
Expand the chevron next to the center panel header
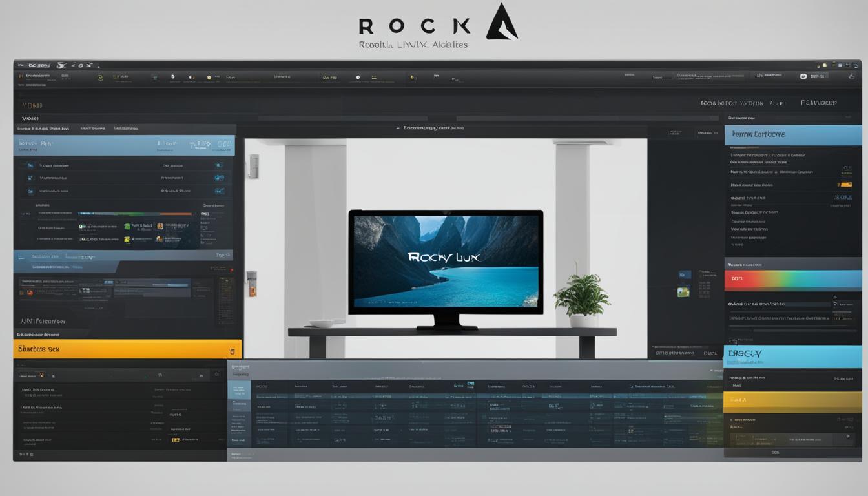[x=397, y=127]
